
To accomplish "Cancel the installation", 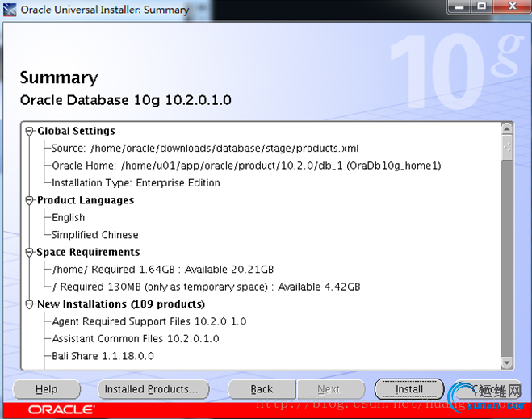I will (x=488, y=389).
